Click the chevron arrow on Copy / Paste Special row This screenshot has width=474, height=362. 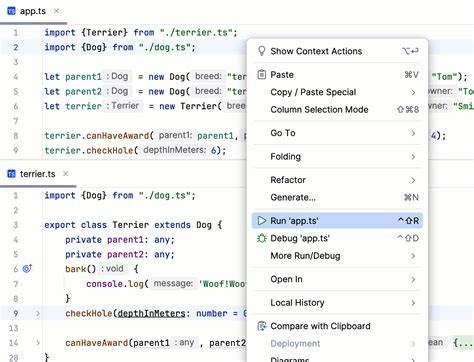pyautogui.click(x=413, y=92)
